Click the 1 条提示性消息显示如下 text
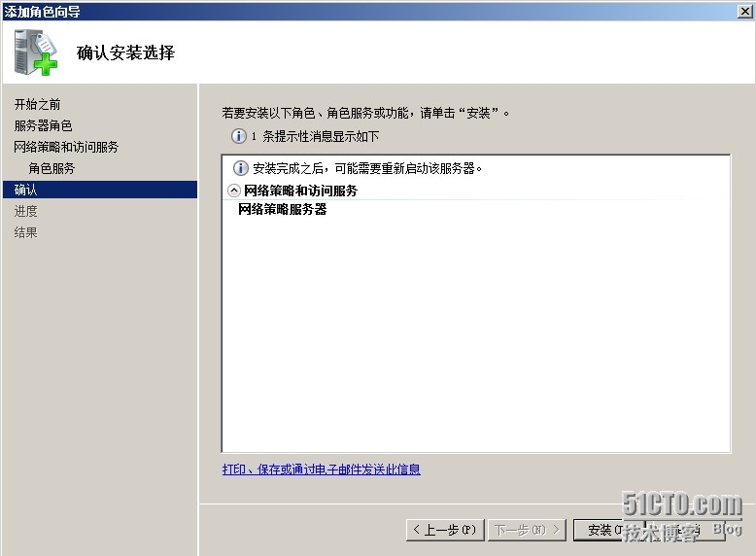756x556 pixels. 315,136
